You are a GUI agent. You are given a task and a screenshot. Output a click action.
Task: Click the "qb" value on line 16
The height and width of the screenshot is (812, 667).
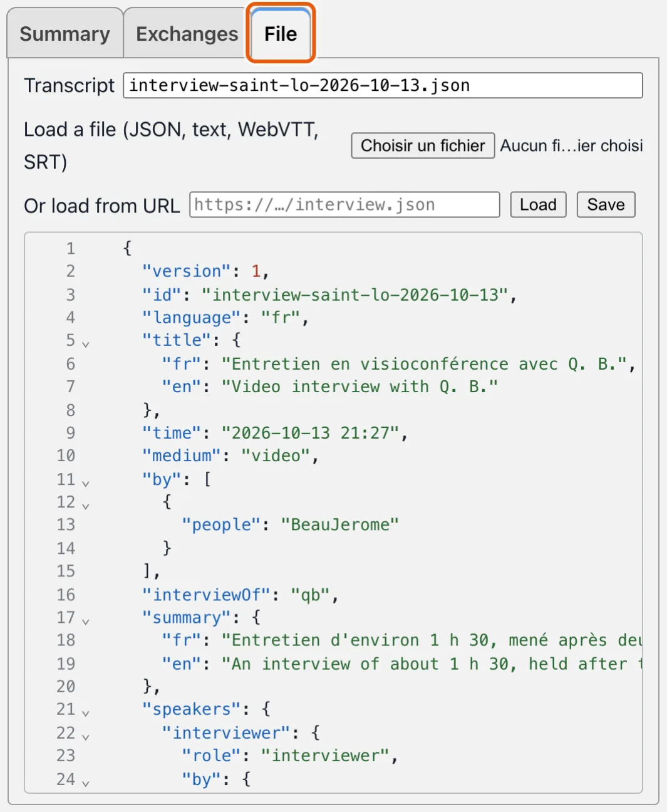click(310, 594)
